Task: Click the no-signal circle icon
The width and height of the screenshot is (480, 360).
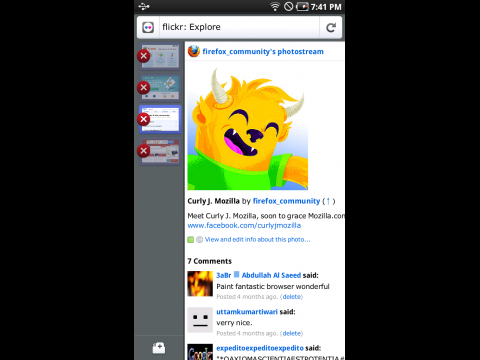Action: 289,6
